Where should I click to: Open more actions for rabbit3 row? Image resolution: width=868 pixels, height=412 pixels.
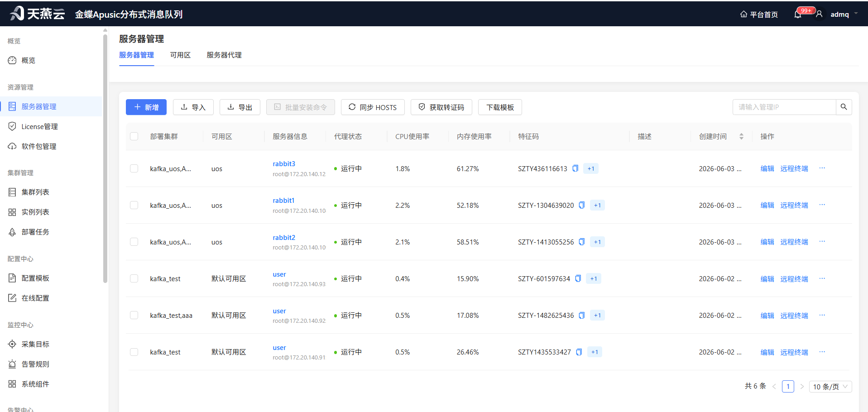pyautogui.click(x=822, y=168)
